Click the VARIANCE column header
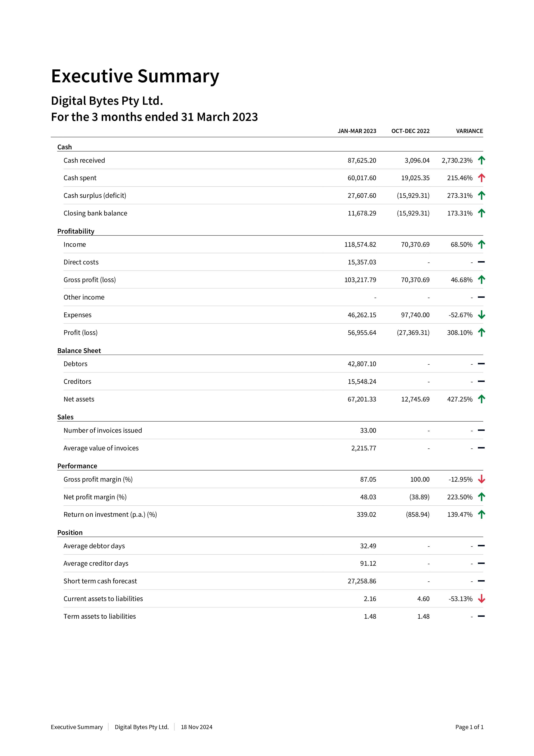 (x=469, y=131)
